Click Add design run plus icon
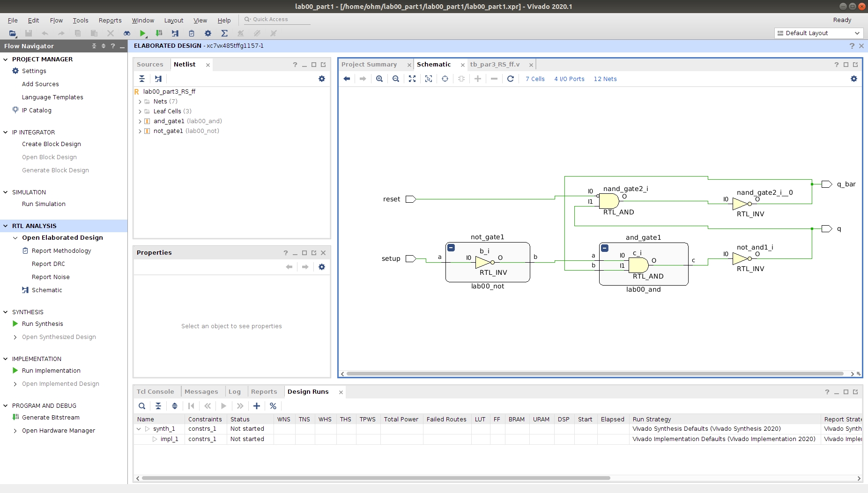 (x=257, y=406)
